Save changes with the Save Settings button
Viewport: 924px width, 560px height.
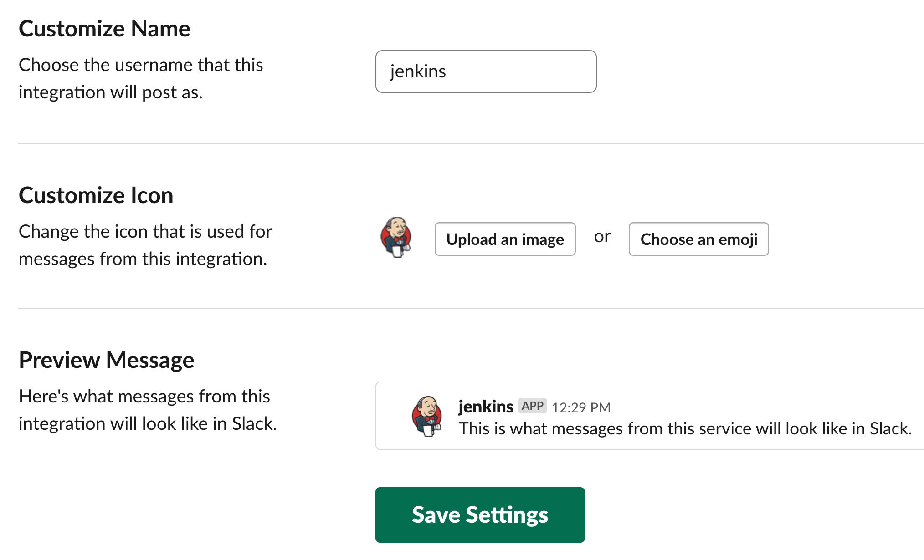coord(480,514)
